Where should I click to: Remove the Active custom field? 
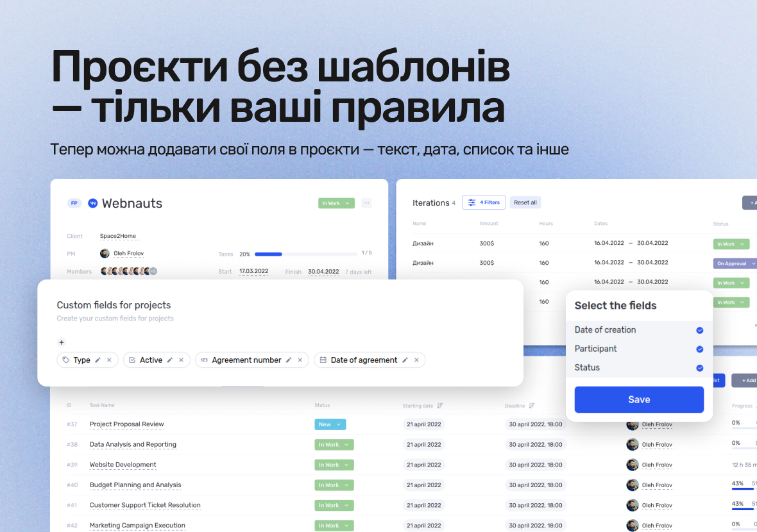tap(181, 360)
